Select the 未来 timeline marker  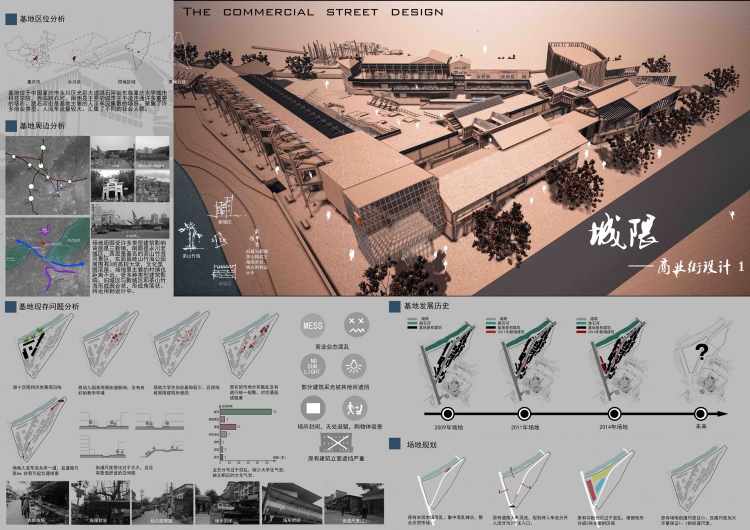coord(701,414)
